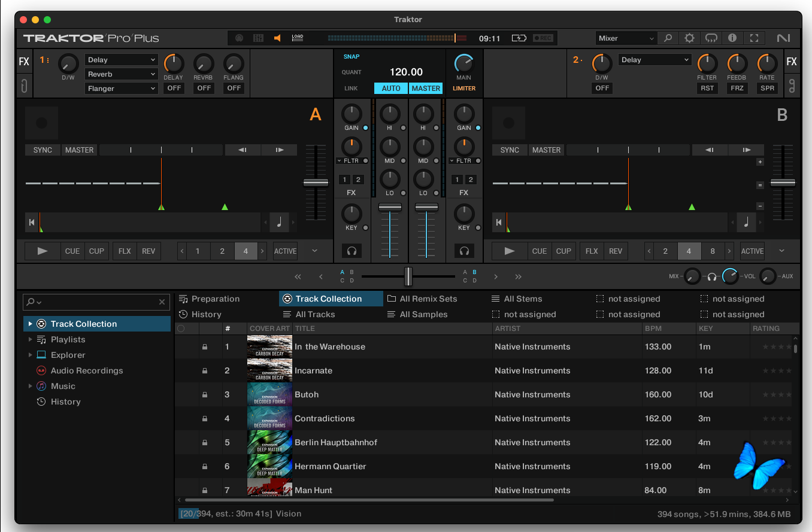Open the Preferences gear icon
Viewport: 812px width, 532px height.
click(x=689, y=38)
